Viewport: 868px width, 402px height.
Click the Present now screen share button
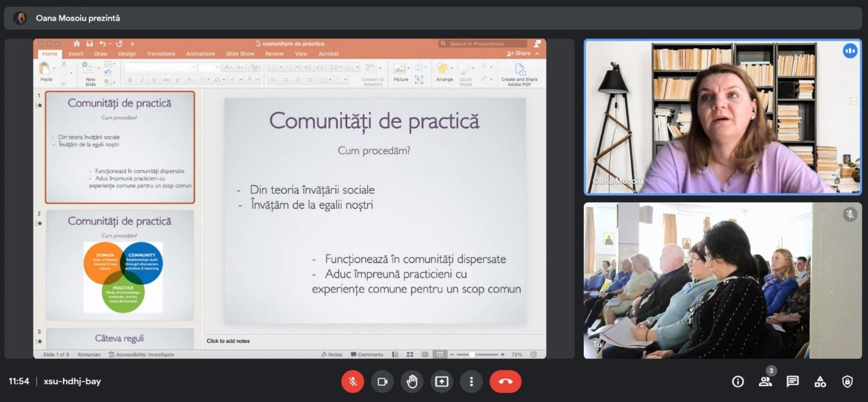442,382
